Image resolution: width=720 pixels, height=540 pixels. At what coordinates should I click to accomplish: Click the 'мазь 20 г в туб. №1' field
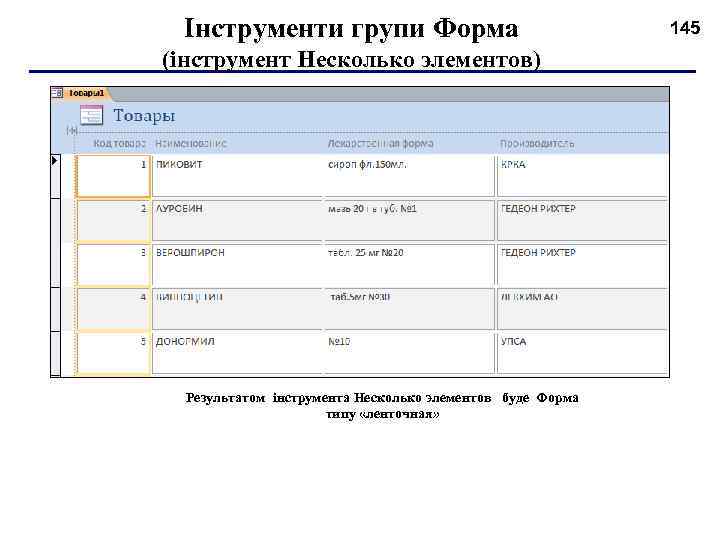[410, 220]
